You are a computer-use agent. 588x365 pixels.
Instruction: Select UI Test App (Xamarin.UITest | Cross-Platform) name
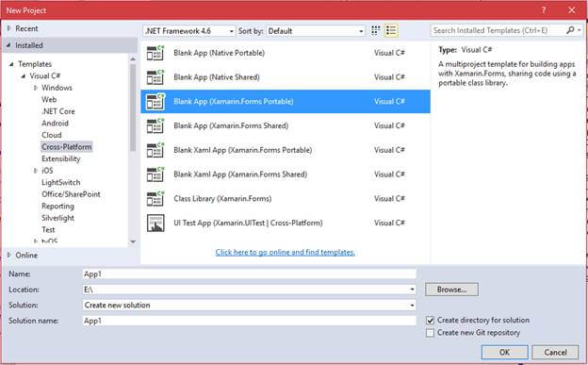(248, 223)
